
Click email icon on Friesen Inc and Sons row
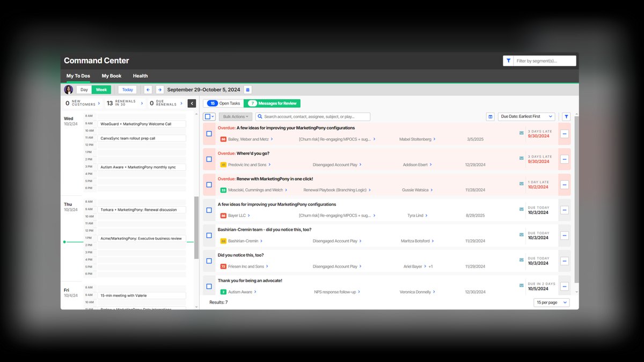pyautogui.click(x=522, y=260)
